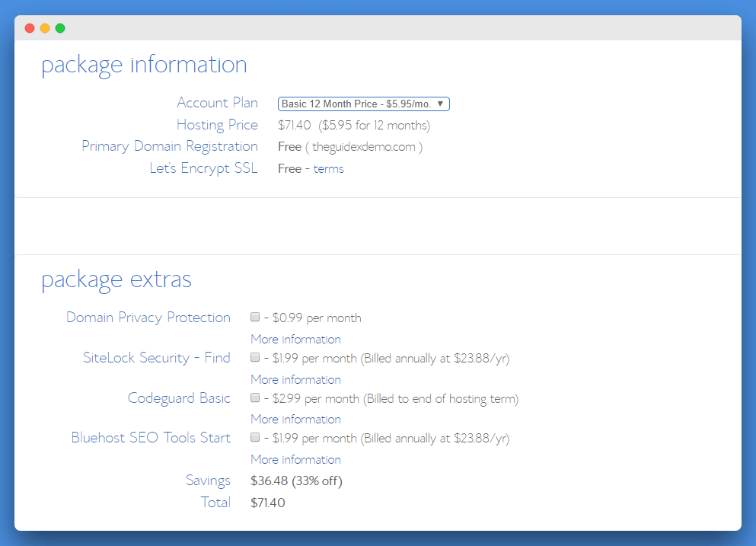This screenshot has height=546, width=756.
Task: Click More information below Codeguard Basic
Action: pos(295,420)
